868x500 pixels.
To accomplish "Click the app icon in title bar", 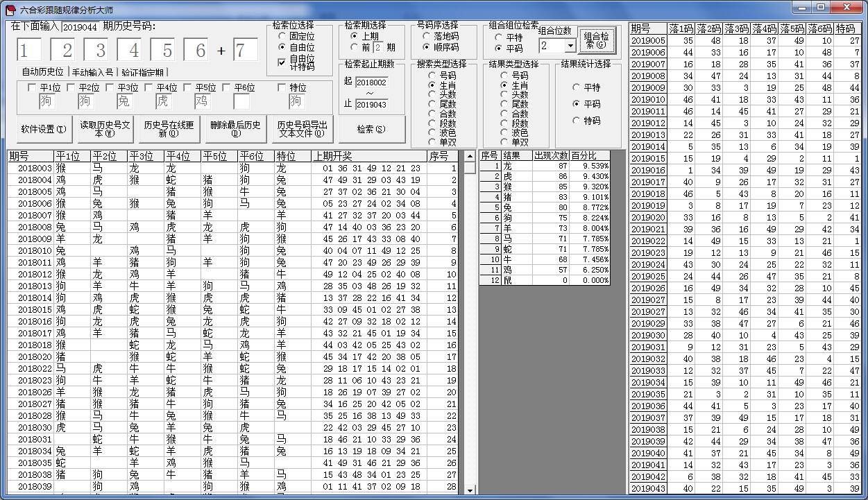I will (10, 10).
